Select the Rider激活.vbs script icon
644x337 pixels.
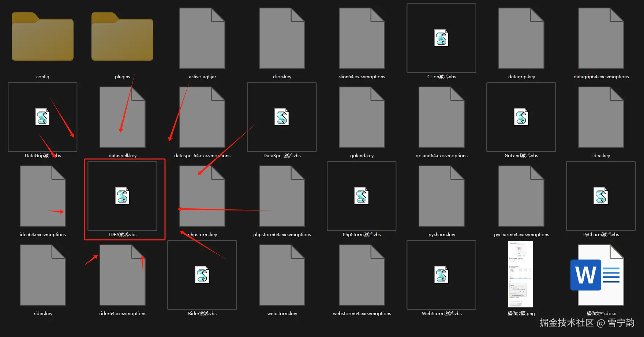tap(202, 275)
